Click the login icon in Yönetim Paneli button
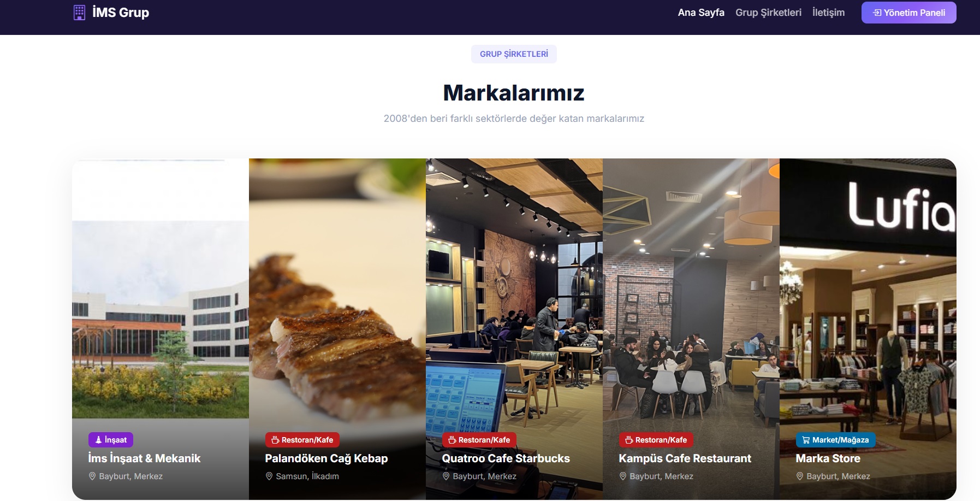This screenshot has width=980, height=501. click(x=877, y=13)
